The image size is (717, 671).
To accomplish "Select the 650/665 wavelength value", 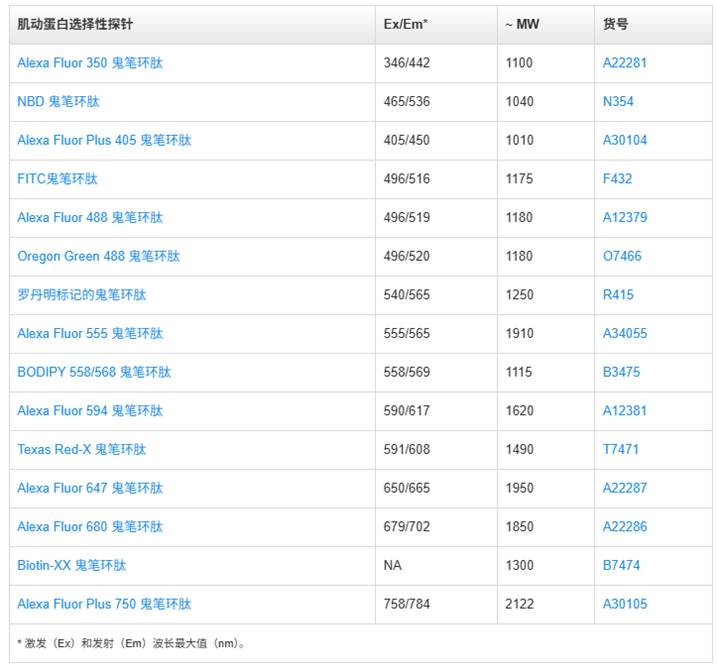I will click(x=407, y=488).
